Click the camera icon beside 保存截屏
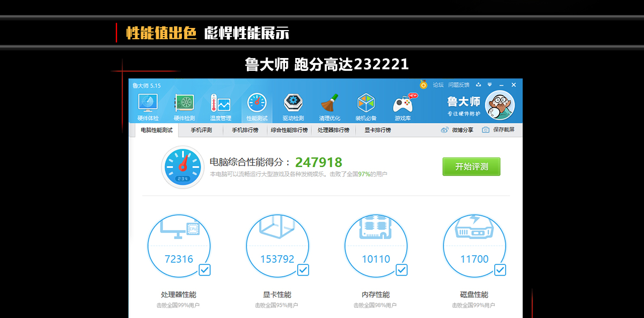644x318 pixels. coord(486,130)
